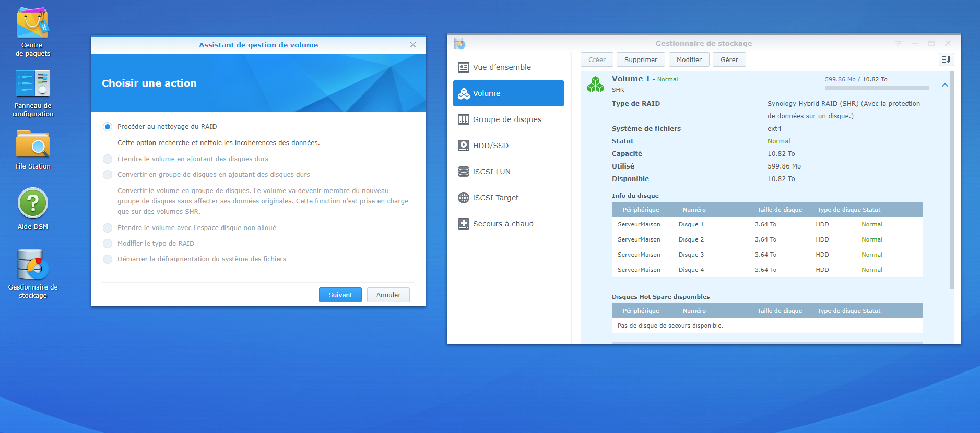Select Démarrer la défragmentation du système des fichiers
The height and width of the screenshot is (433, 980).
point(108,259)
